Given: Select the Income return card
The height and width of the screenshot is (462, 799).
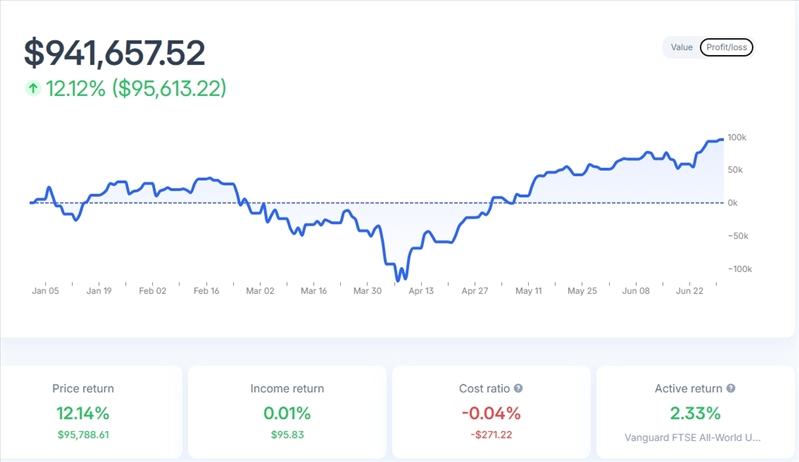Looking at the screenshot, I should pyautogui.click(x=287, y=410).
